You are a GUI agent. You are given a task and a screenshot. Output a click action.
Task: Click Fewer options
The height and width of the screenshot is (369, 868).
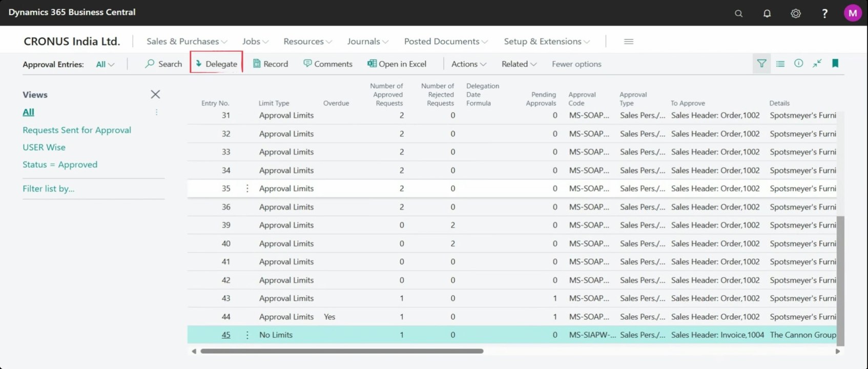coord(576,64)
